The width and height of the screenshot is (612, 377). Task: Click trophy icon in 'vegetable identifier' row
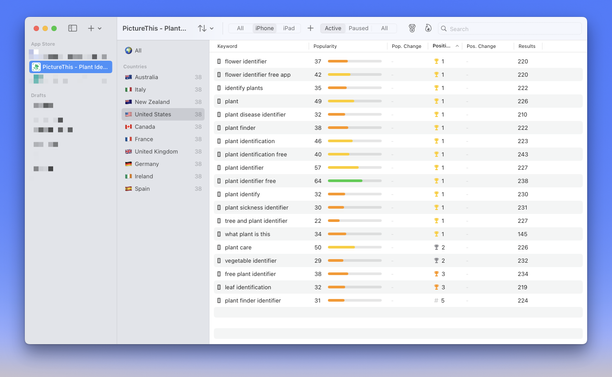point(436,260)
